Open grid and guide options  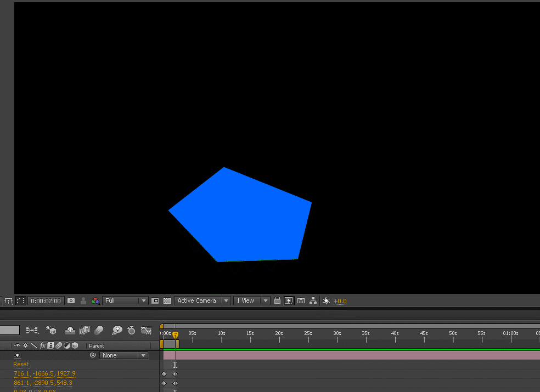(x=9, y=301)
